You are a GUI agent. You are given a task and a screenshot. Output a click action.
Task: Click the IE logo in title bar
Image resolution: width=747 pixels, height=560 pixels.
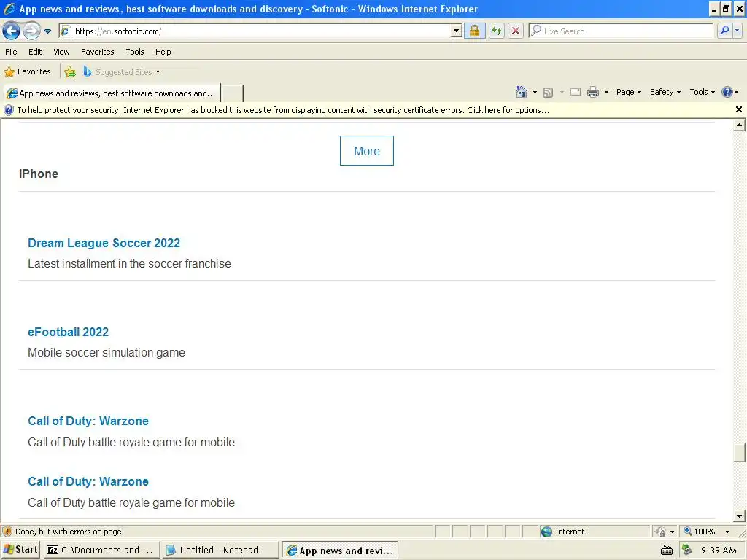pyautogui.click(x=9, y=9)
